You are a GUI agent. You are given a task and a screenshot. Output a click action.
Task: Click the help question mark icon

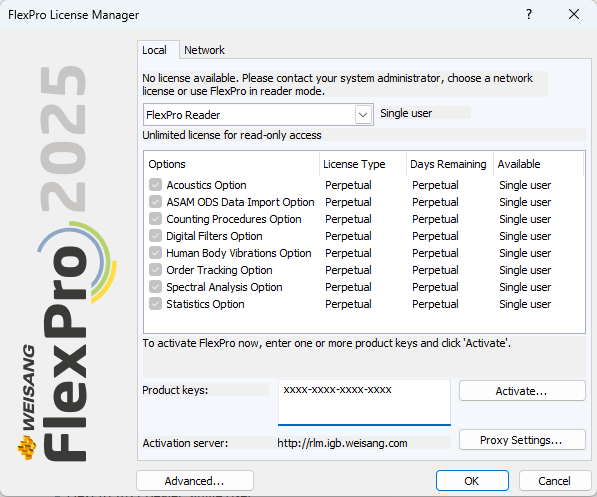528,14
